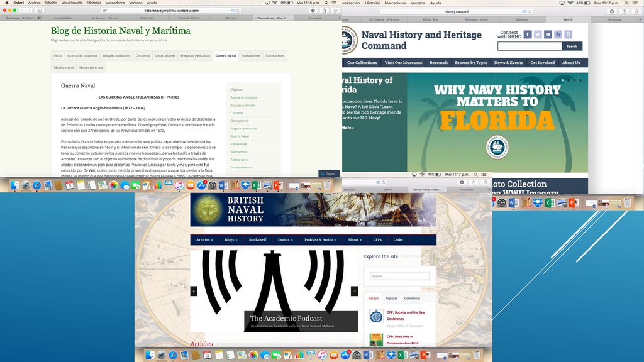
Task: Open Excel in the dock below the NHHC window
Action: point(550,203)
